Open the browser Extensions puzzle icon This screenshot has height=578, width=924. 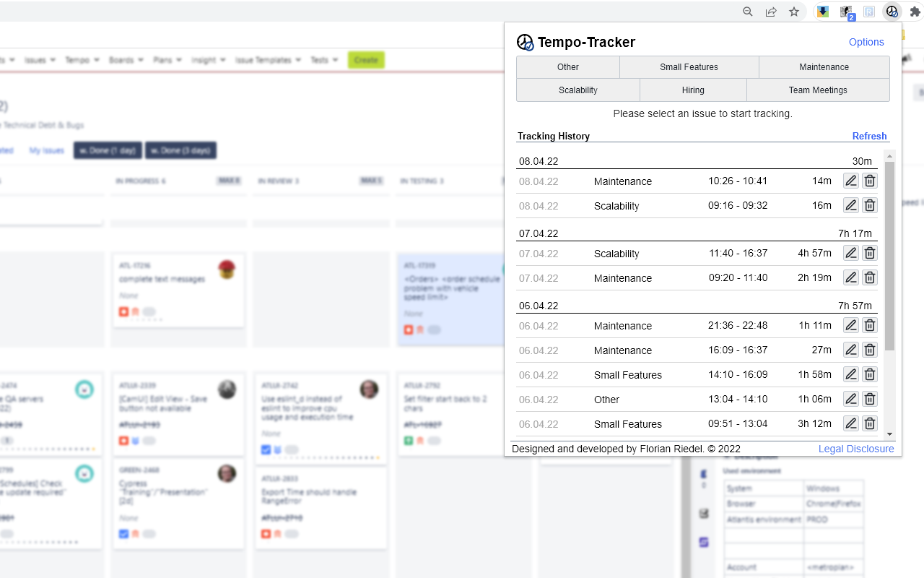pyautogui.click(x=915, y=12)
